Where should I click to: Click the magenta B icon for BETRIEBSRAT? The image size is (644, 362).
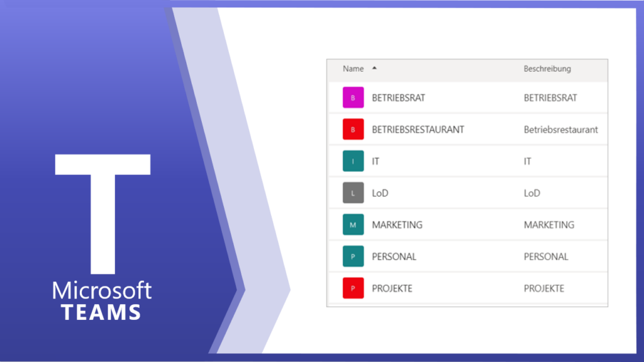pyautogui.click(x=353, y=98)
